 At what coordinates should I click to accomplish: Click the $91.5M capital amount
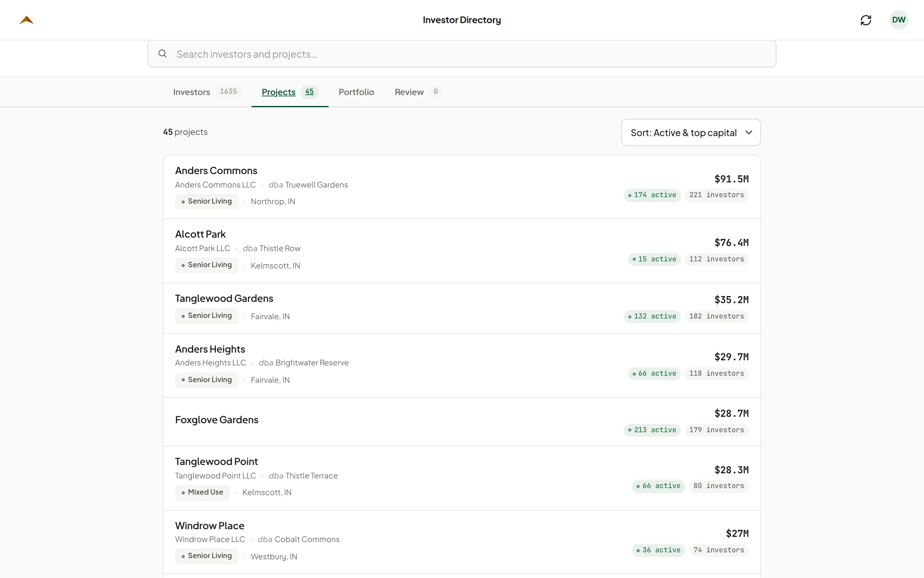(731, 179)
